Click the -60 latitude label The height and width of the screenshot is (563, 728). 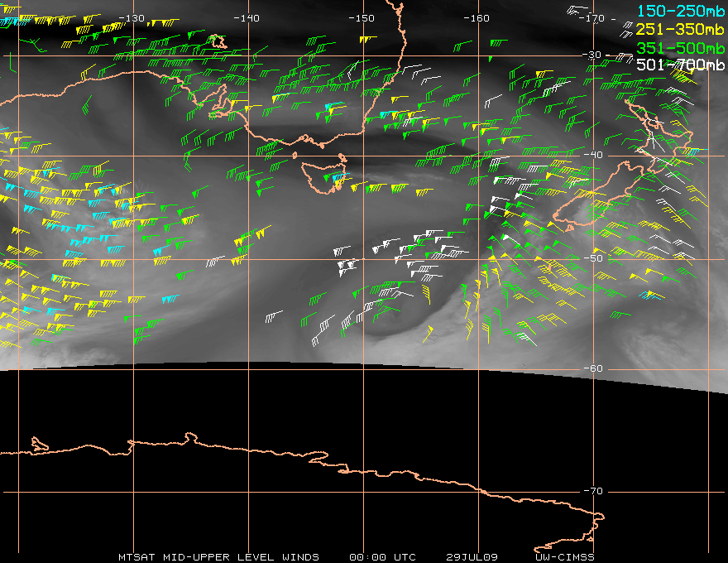pos(593,368)
